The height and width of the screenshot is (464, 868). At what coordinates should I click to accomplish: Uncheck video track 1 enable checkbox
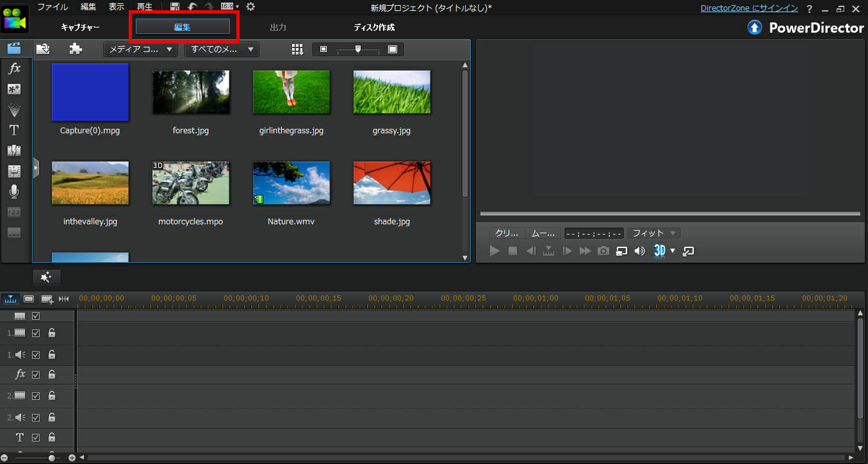coord(36,333)
